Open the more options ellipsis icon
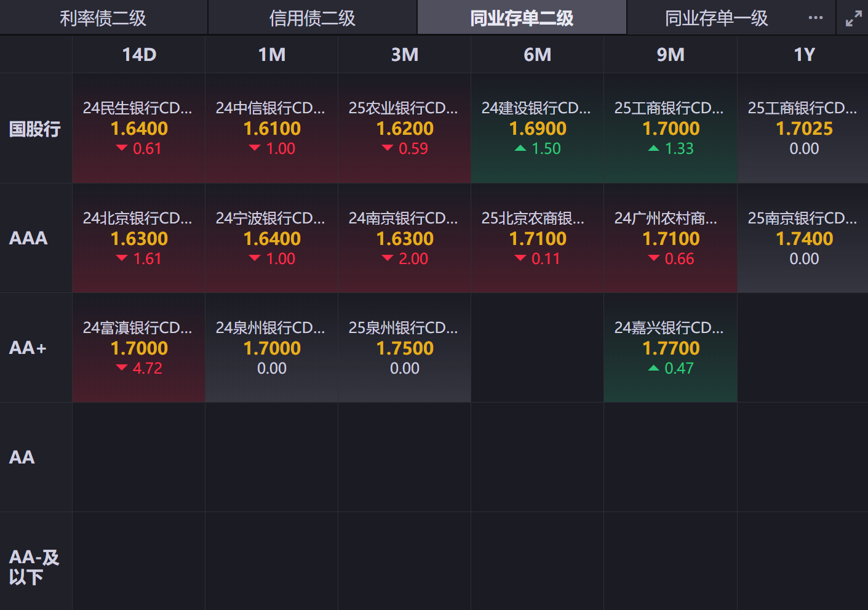 pos(816,17)
